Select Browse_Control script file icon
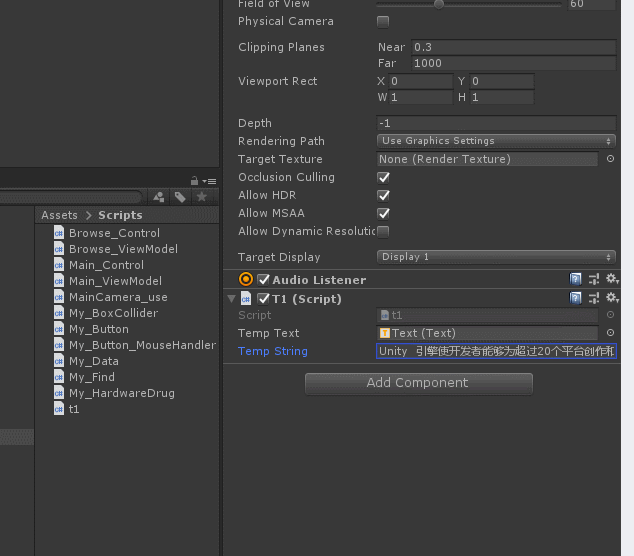 (59, 233)
